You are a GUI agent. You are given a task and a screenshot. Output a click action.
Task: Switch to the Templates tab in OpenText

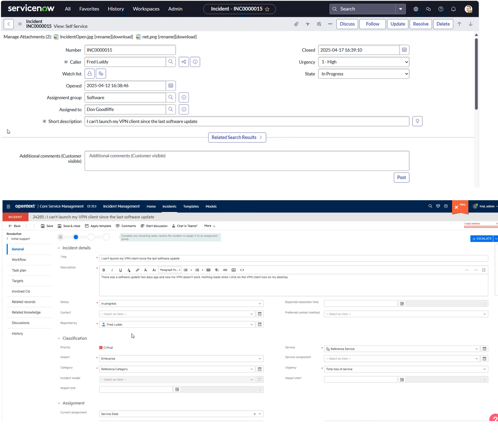[191, 206]
